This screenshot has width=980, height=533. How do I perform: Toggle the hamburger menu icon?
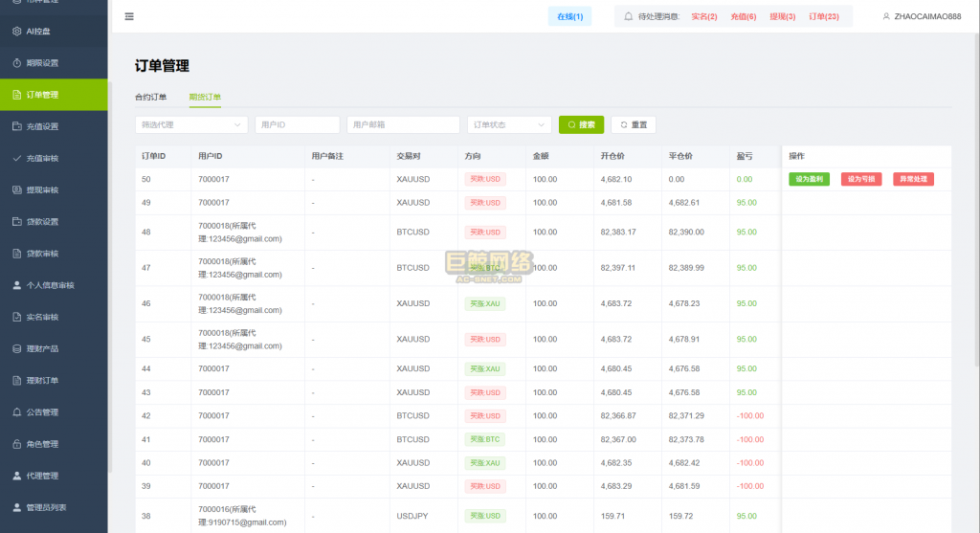(x=129, y=16)
